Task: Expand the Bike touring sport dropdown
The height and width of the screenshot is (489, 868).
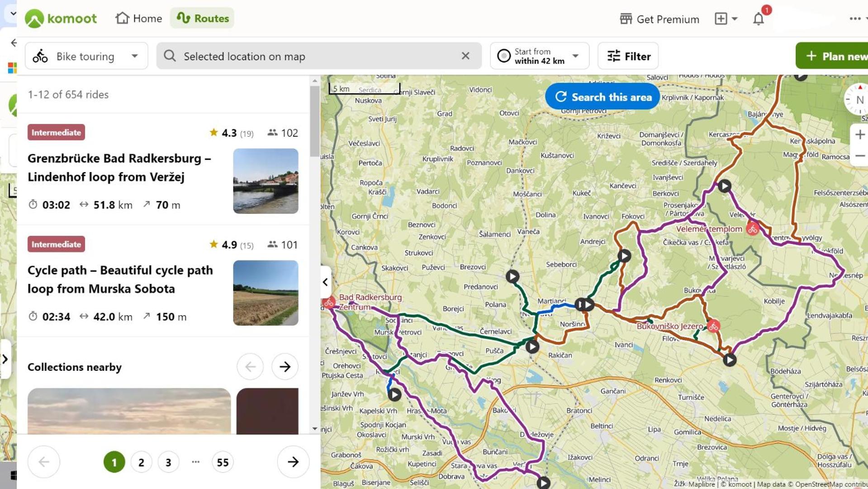Action: pos(86,56)
